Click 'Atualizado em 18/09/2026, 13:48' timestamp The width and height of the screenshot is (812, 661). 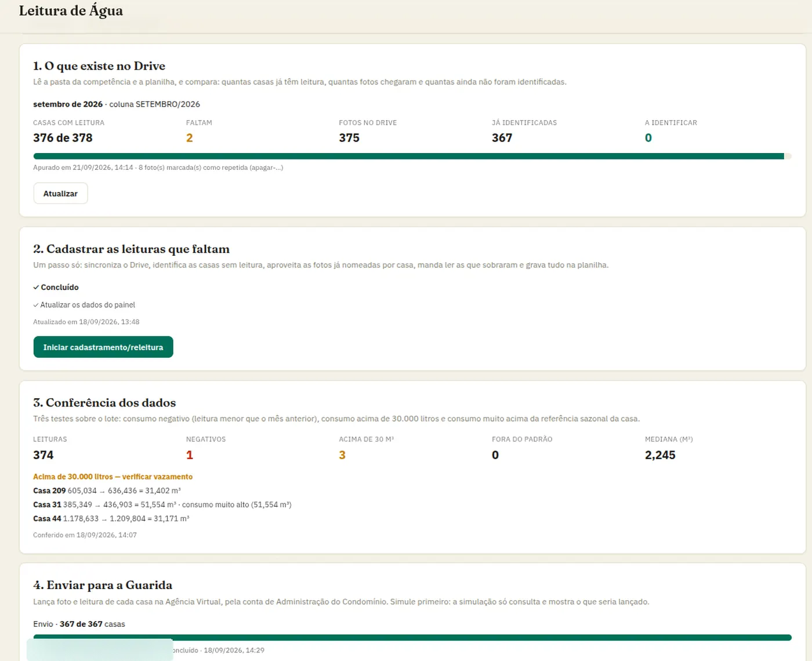[86, 322]
